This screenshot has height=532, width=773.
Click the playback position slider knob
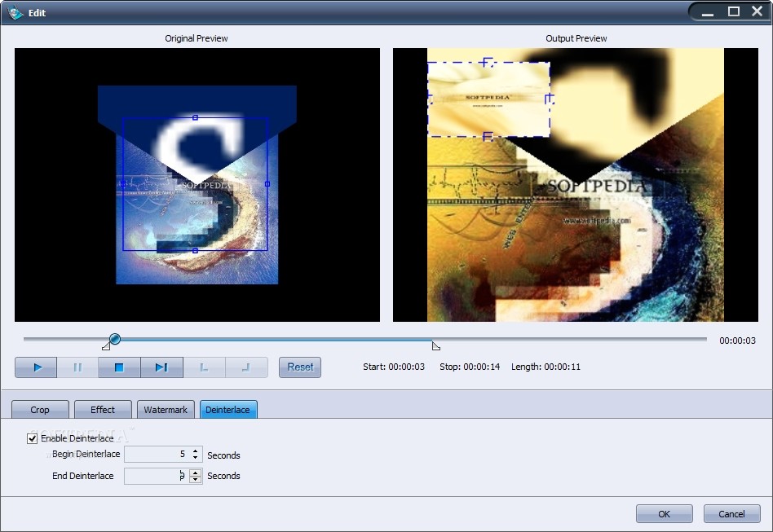(x=114, y=339)
